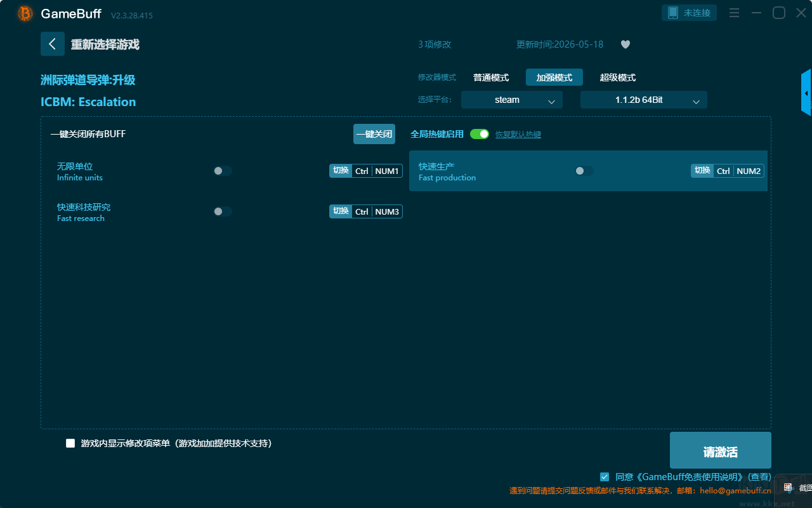Open the hamburger menu icon

[x=734, y=13]
